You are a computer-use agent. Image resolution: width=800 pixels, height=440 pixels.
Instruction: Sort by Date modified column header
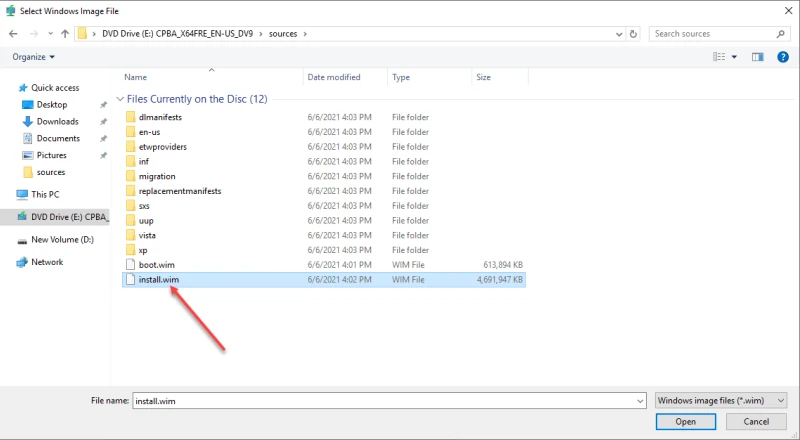coord(334,77)
